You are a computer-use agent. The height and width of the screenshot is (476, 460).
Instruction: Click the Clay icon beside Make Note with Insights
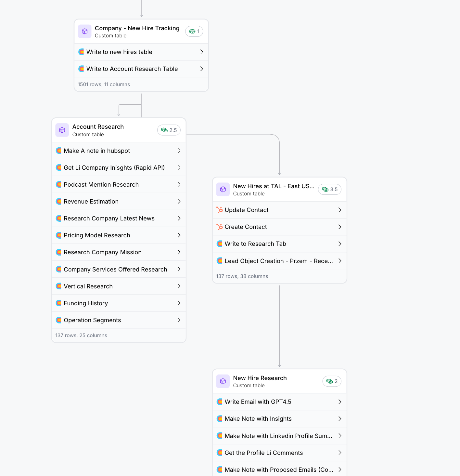click(220, 419)
